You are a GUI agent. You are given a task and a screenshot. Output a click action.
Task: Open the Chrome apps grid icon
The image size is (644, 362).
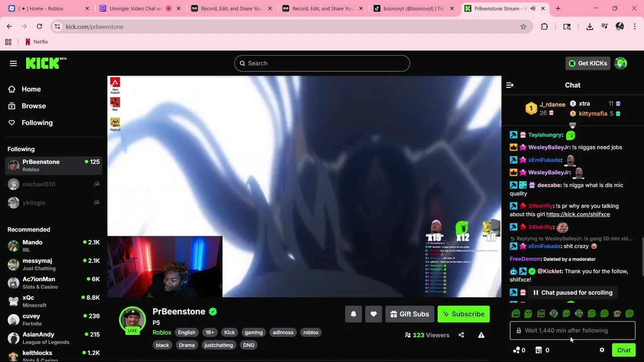(x=8, y=42)
